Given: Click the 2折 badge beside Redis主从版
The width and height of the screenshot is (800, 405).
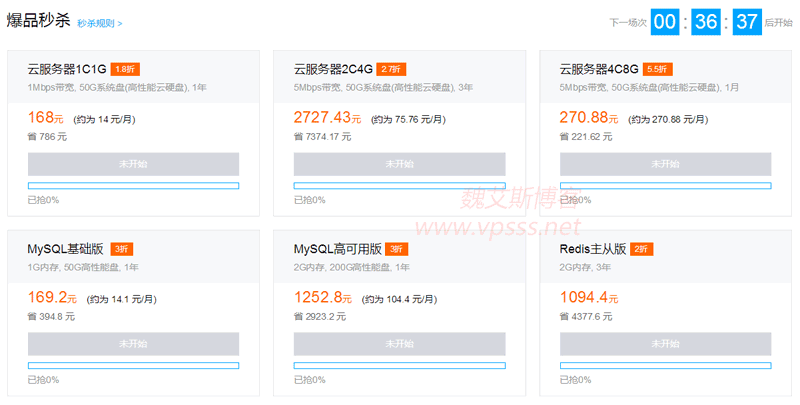Looking at the screenshot, I should click(642, 249).
